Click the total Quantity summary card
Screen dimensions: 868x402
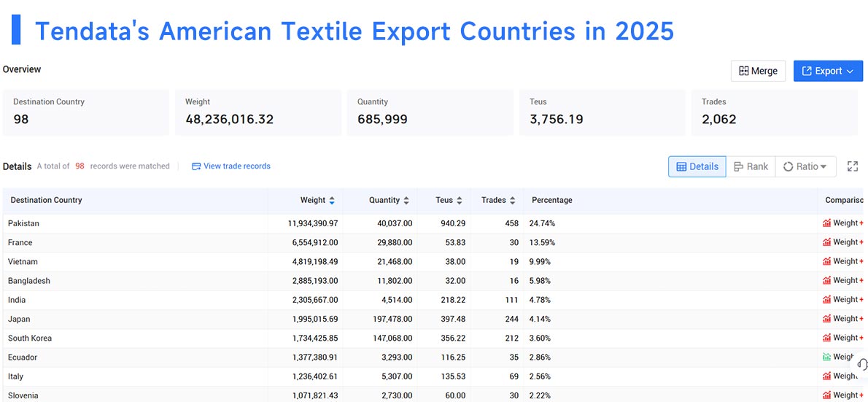[430, 112]
